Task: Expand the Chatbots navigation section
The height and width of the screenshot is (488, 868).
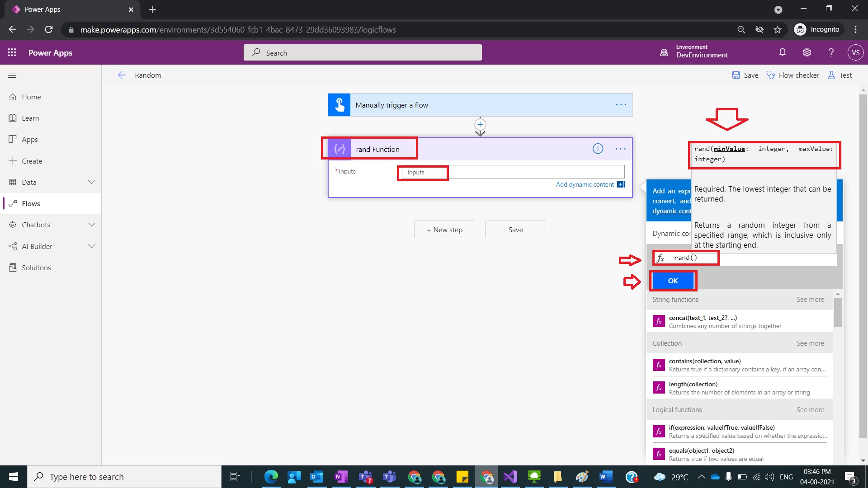Action: 91,225
